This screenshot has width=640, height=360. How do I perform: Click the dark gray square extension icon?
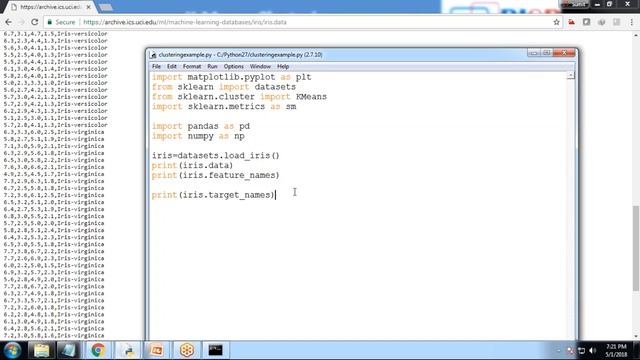pyautogui.click(x=587, y=22)
